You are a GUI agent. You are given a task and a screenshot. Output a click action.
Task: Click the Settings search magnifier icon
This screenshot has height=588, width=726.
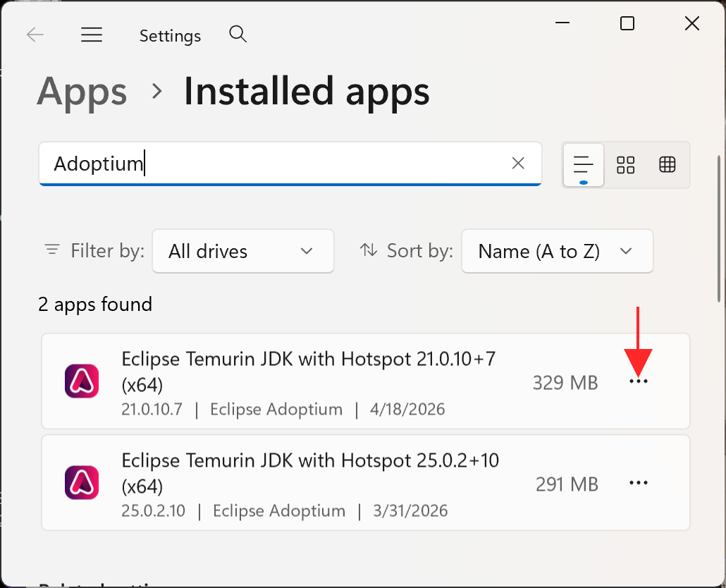(x=238, y=35)
